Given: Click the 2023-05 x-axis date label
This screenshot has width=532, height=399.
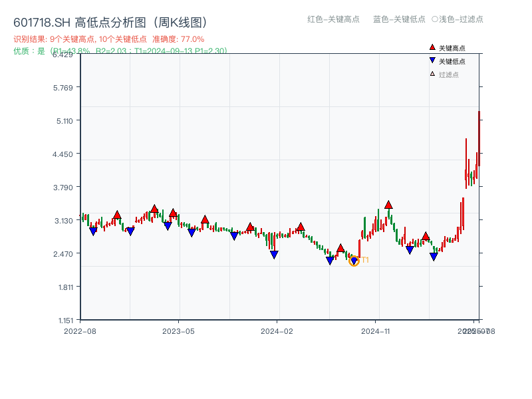Looking at the screenshot, I should tap(178, 331).
